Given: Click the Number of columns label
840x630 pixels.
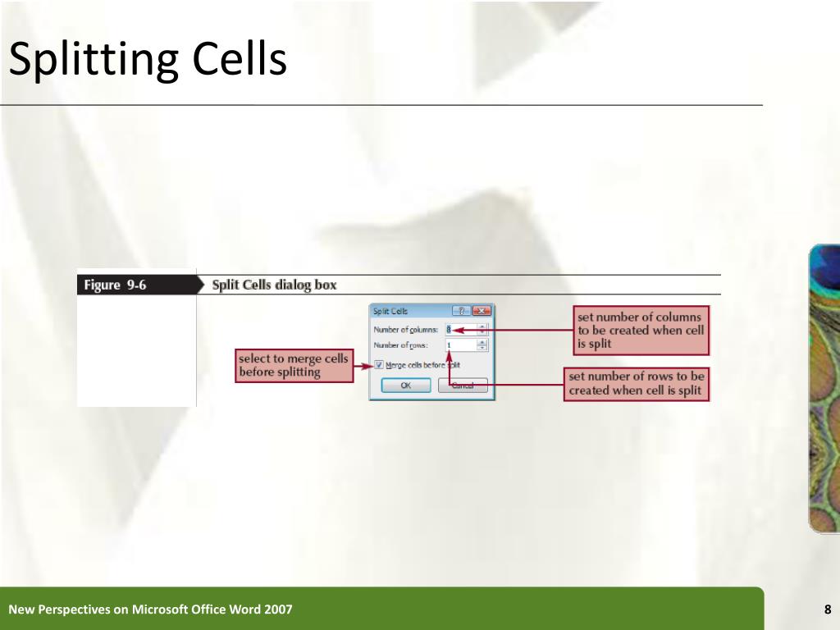Looking at the screenshot, I should pyautogui.click(x=405, y=330).
